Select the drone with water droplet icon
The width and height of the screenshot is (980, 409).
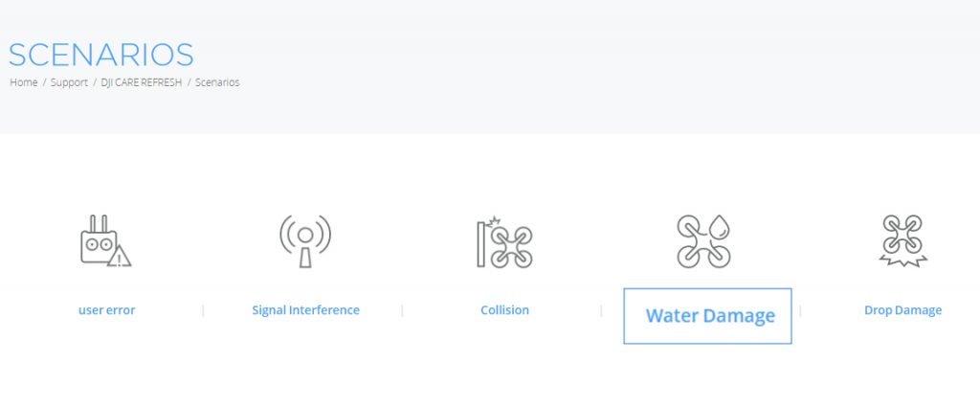(703, 241)
